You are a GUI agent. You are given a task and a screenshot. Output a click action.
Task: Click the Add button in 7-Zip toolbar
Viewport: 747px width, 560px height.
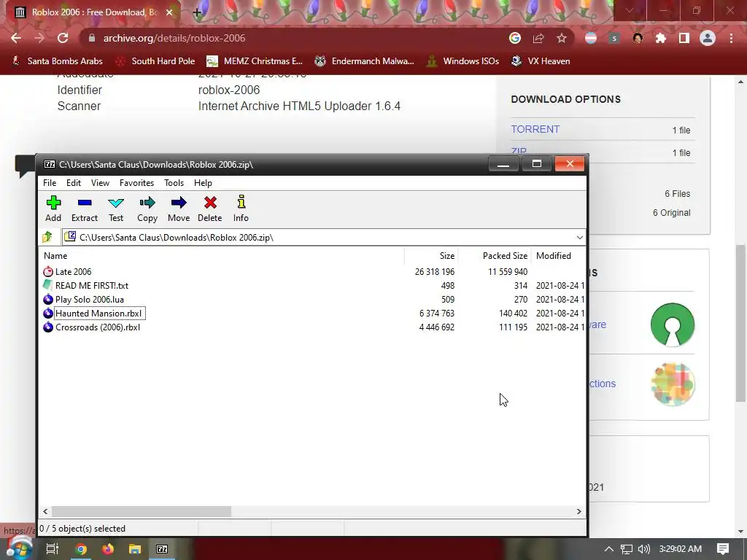(x=53, y=209)
